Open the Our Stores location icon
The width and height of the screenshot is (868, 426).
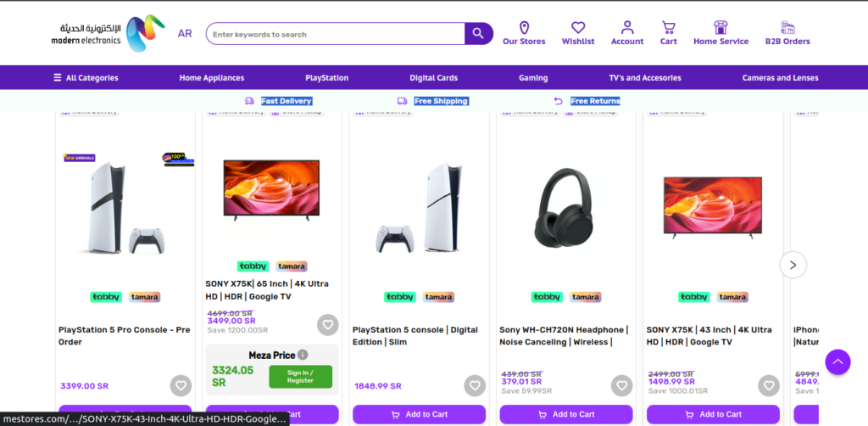point(524,28)
